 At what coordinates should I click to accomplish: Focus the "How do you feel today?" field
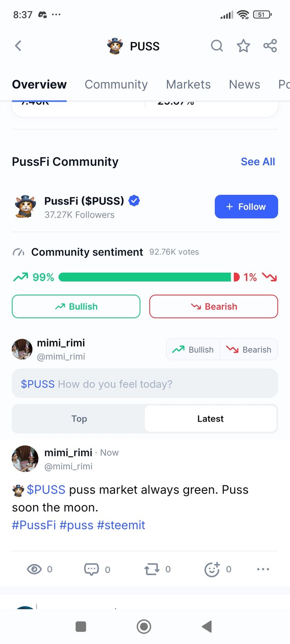[x=145, y=384]
